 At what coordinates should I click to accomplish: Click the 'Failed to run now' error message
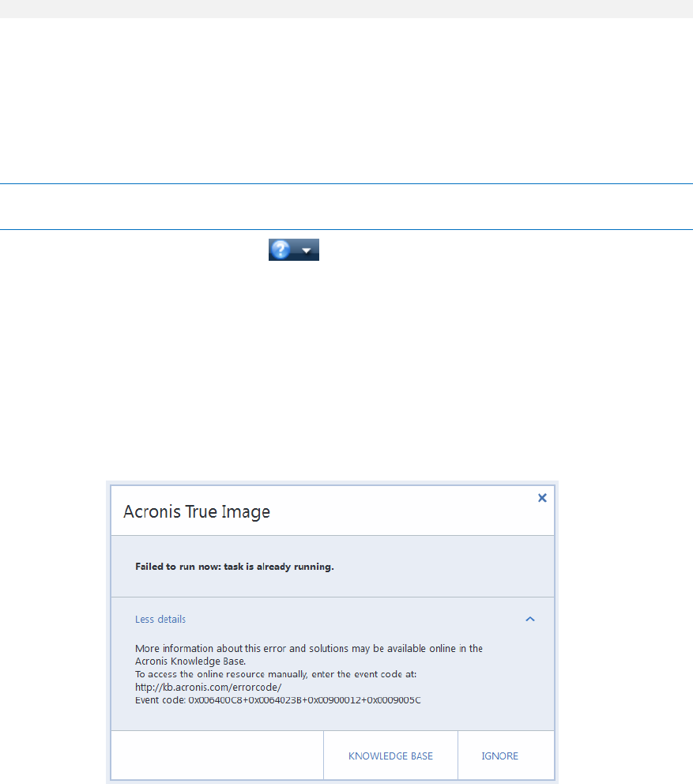(234, 567)
